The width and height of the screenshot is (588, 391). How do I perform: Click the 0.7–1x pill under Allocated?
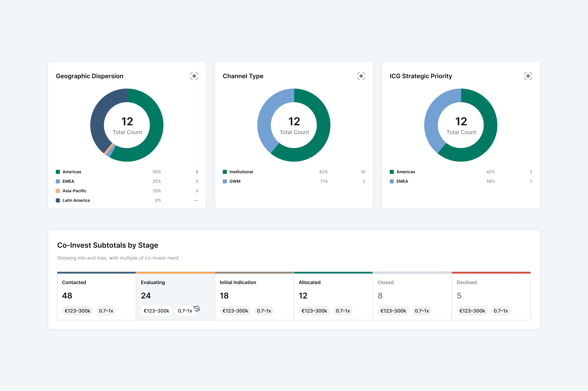(343, 311)
